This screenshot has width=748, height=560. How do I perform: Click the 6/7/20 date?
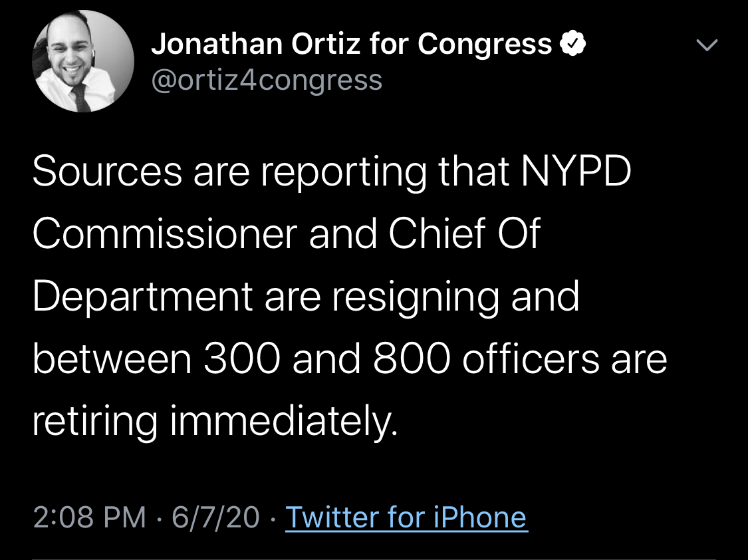[x=215, y=517]
